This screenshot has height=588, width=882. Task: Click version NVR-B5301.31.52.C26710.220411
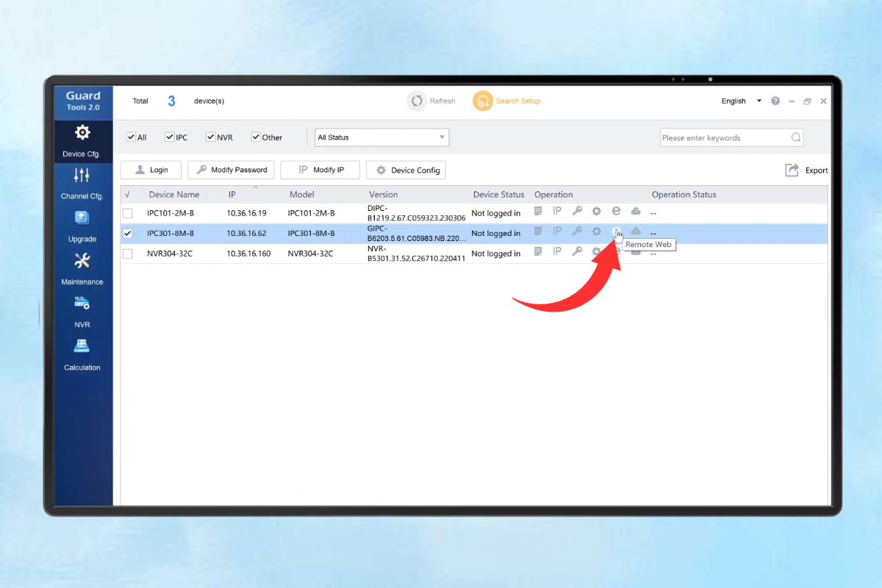pos(417,254)
